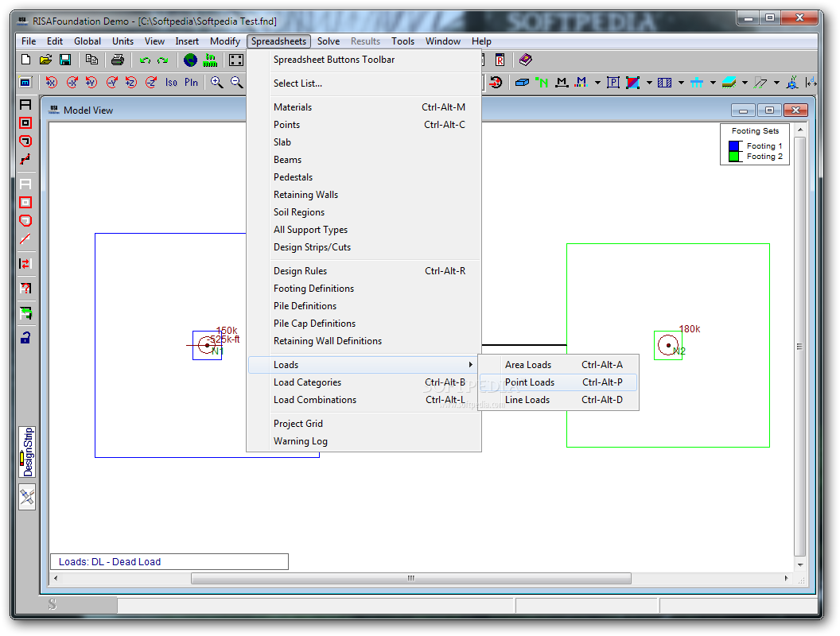The width and height of the screenshot is (840, 636).
Task: Click the new model view icon
Action: click(25, 83)
